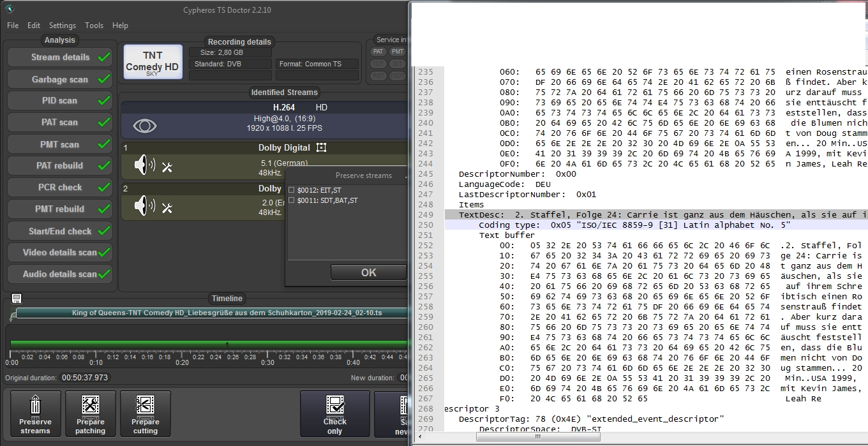
Task: Select the PMT scan step
Action: (60, 144)
